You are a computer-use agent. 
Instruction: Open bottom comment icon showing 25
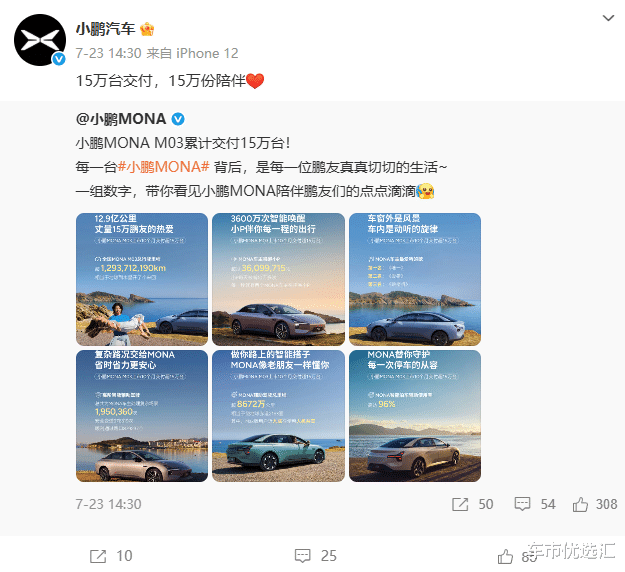(303, 556)
